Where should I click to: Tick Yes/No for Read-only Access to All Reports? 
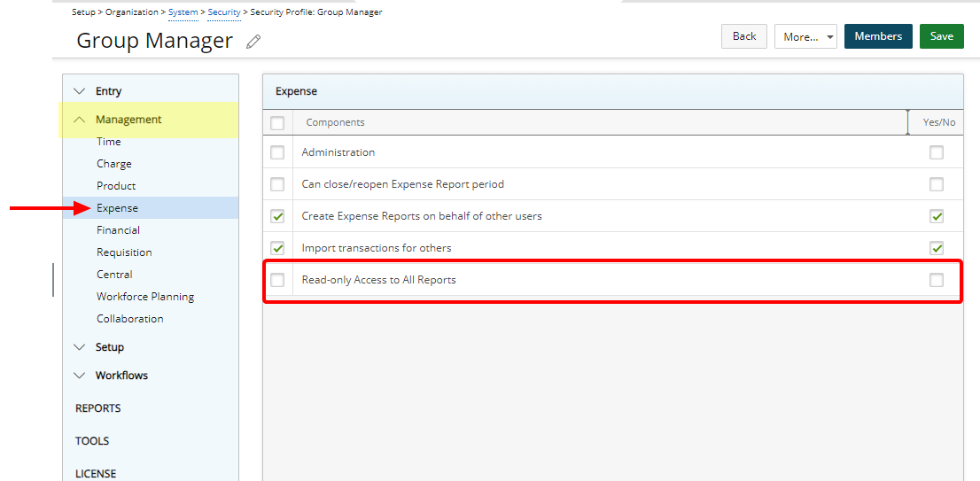pos(937,280)
